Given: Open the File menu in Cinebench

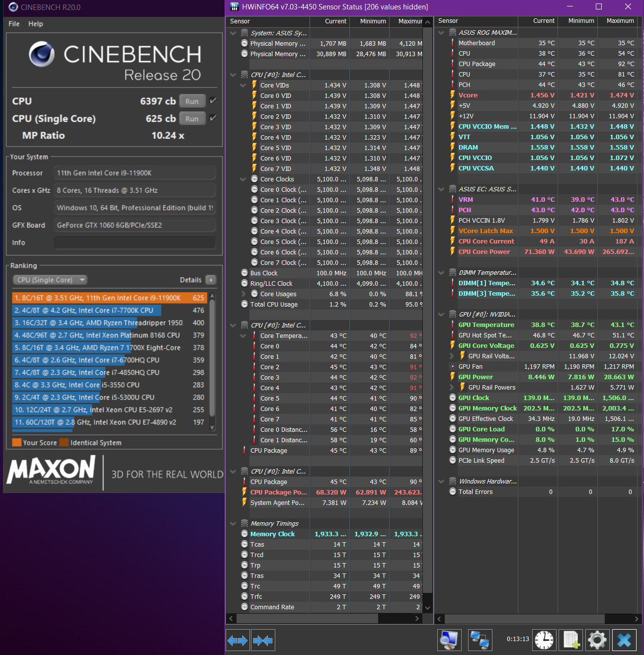Looking at the screenshot, I should tap(14, 24).
